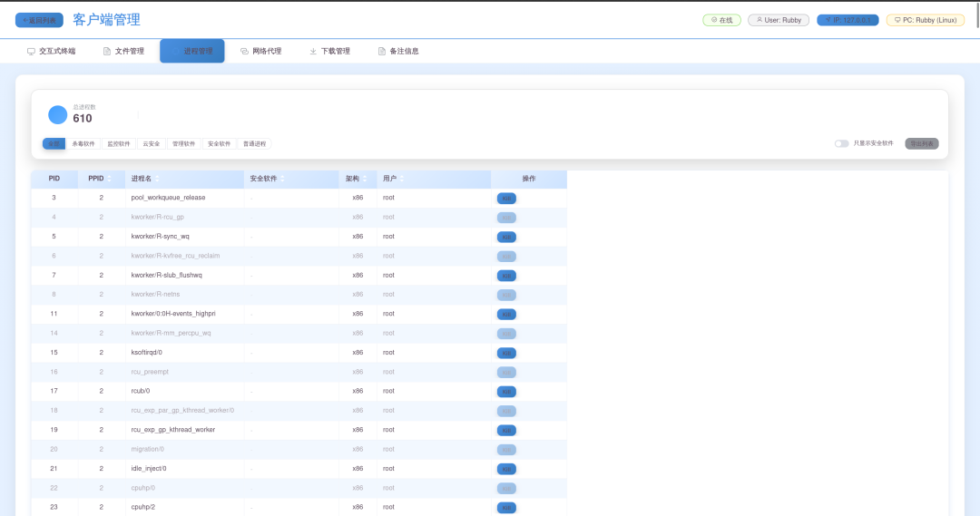Click the 返回列表 back button

click(x=39, y=20)
